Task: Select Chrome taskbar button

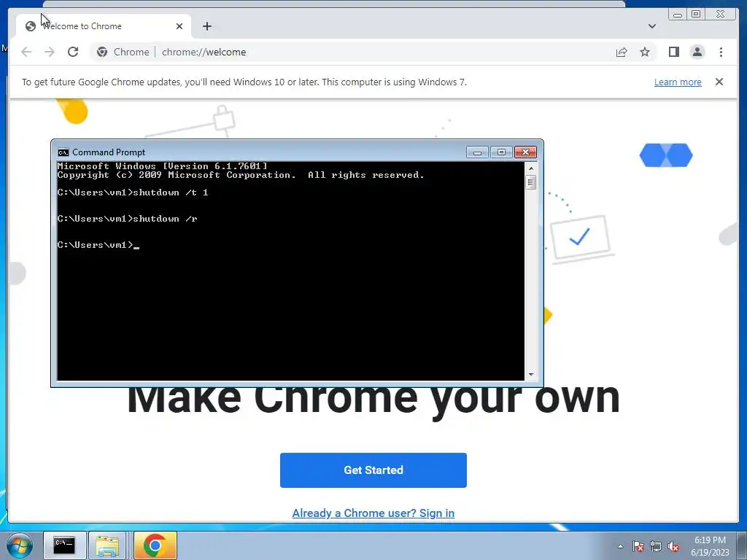Action: tap(155, 545)
